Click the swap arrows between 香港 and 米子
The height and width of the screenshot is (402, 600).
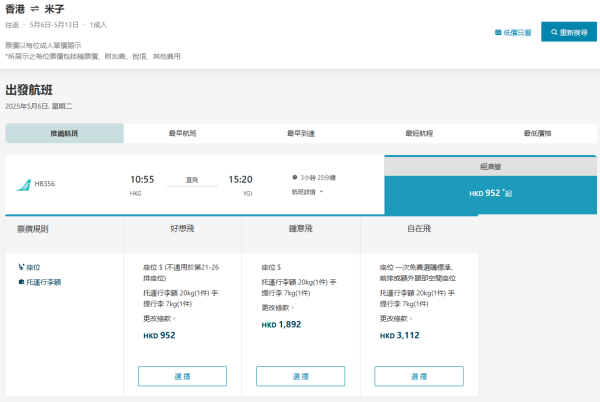click(35, 9)
